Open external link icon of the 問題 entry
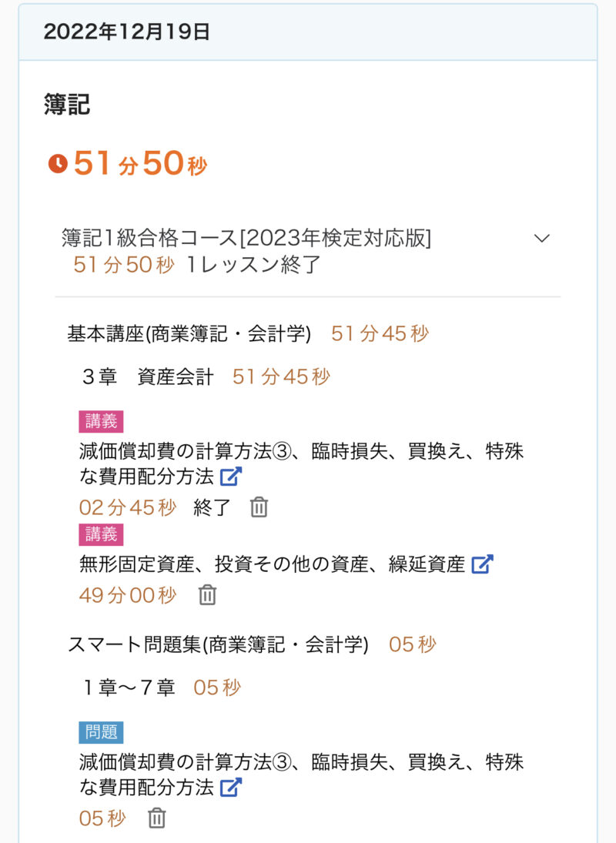 [231, 788]
